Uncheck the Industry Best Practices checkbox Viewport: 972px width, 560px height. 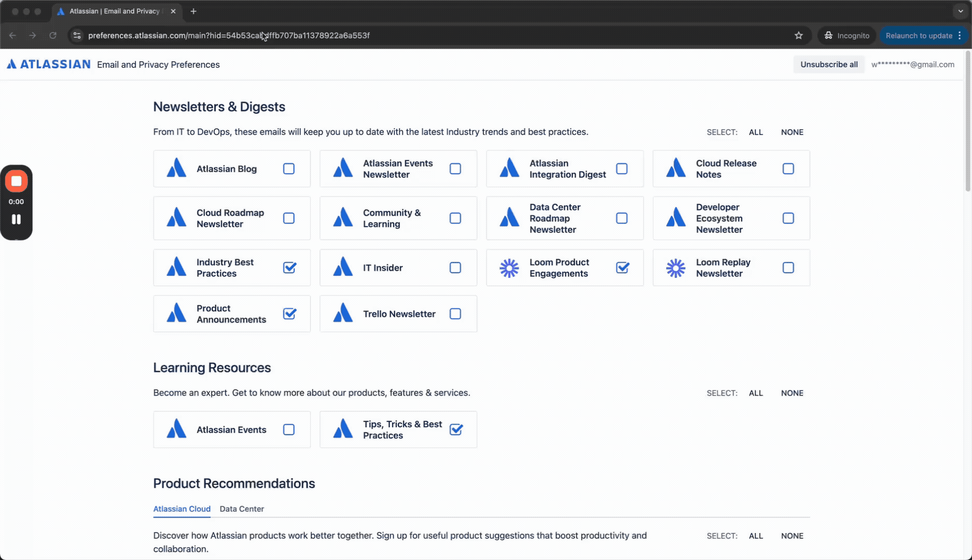pos(289,268)
